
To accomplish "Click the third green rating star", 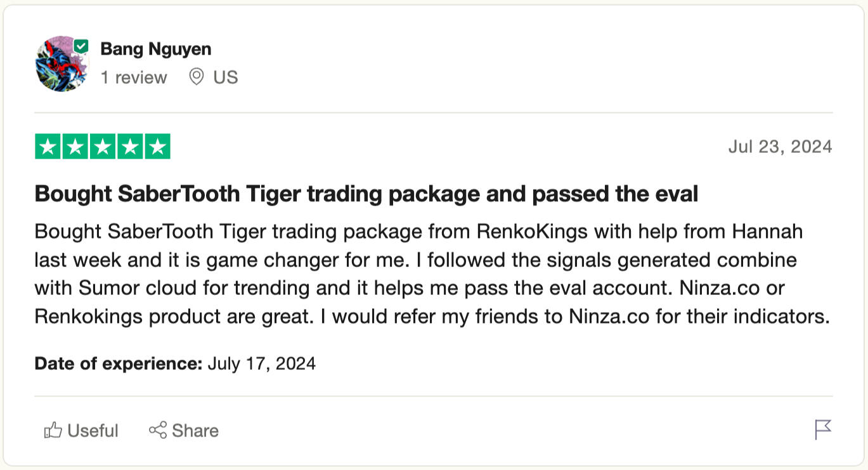I will tap(102, 147).
